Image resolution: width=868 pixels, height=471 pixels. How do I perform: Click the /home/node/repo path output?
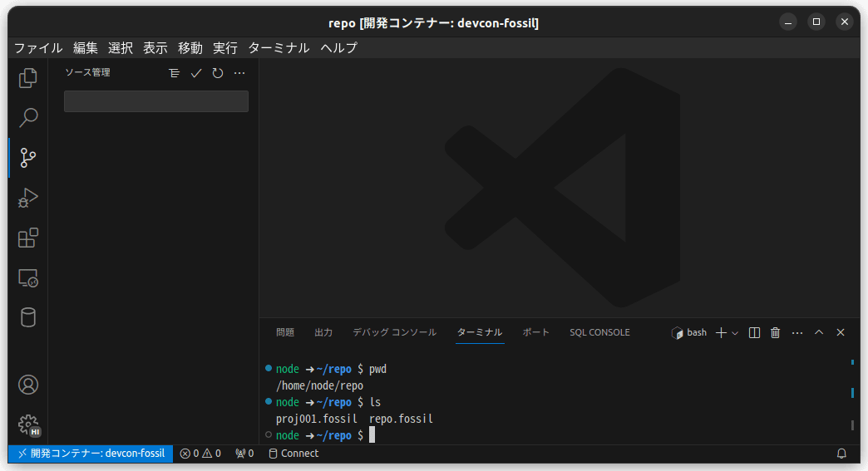point(319,385)
